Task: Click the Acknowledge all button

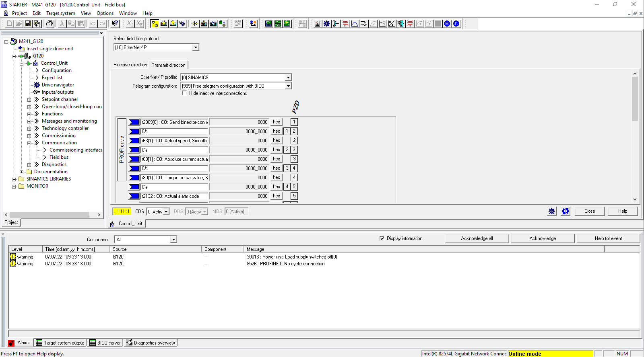Action: pyautogui.click(x=477, y=238)
